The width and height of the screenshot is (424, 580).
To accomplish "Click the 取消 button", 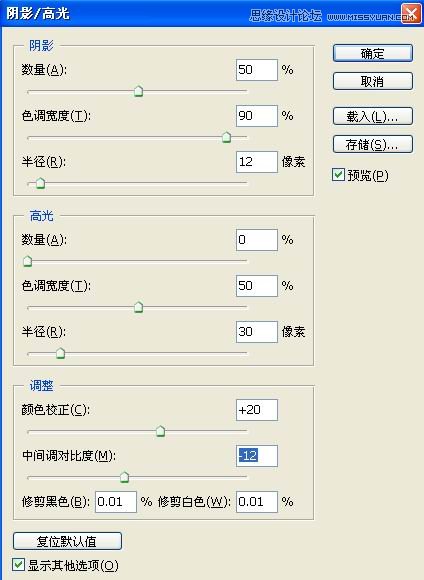I will 373,81.
